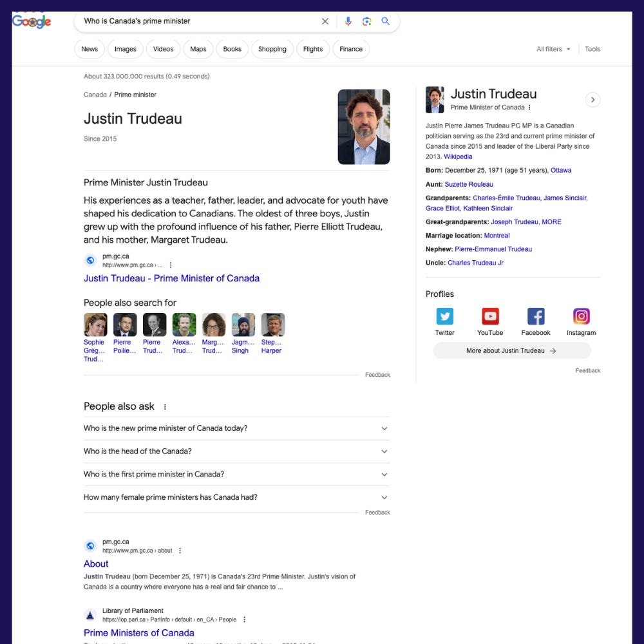Open three-dot menu next to Prime Minister of Canada subtitle
The image size is (644, 644).
[x=529, y=107]
